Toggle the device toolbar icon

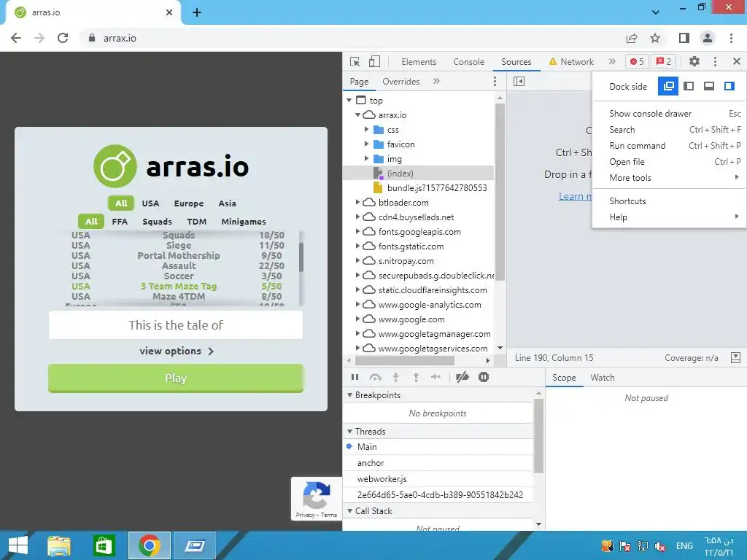[x=374, y=61]
